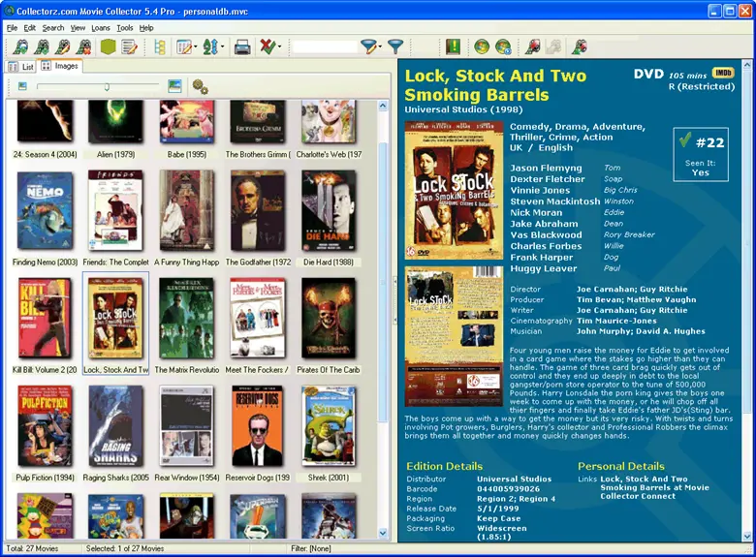
Task: Expand the checkmark icon dropdown arrow
Action: pyautogui.click(x=279, y=46)
